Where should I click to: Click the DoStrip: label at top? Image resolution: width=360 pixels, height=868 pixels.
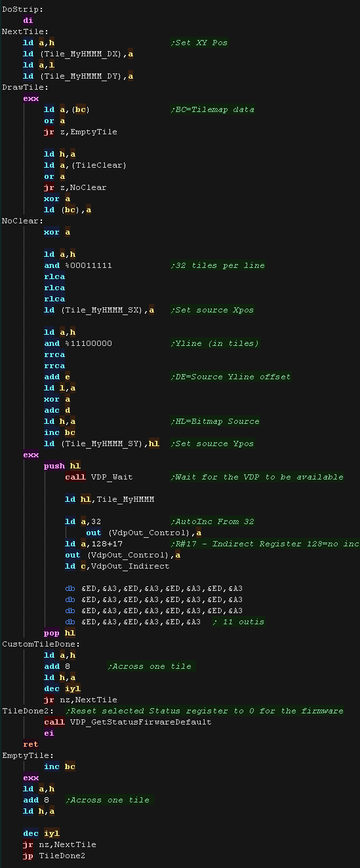coord(23,9)
